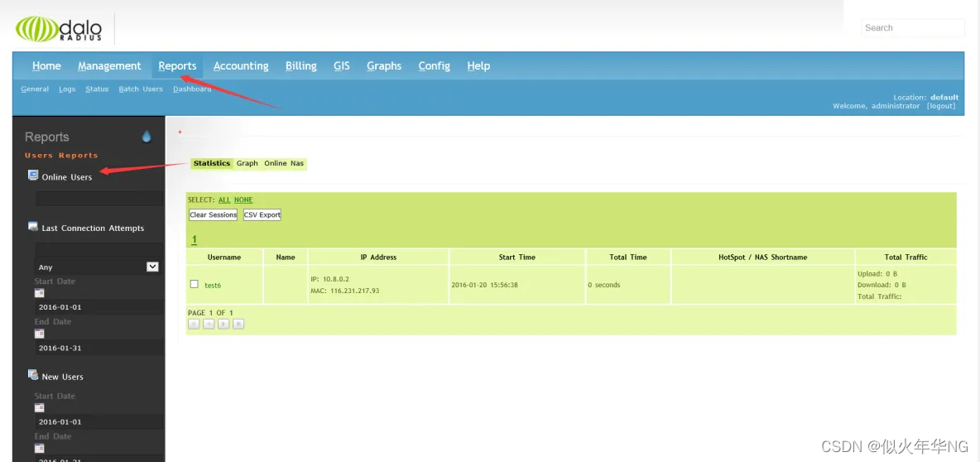Open the Management menu

109,65
